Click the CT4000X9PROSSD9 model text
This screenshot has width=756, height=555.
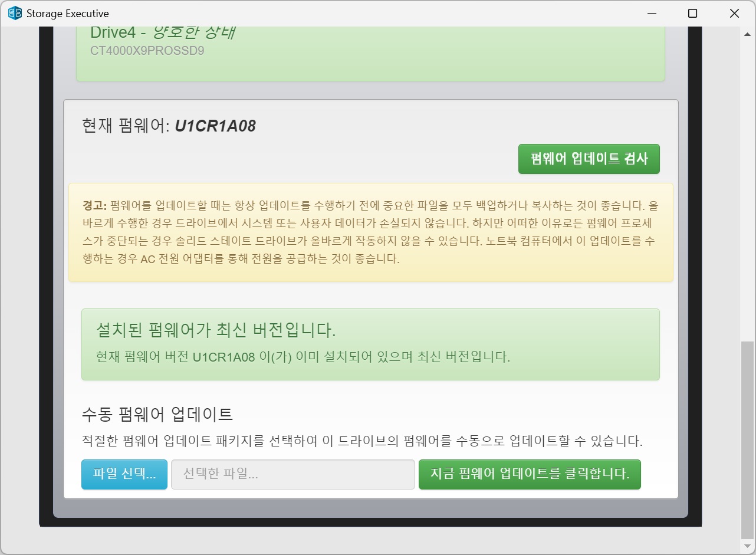147,51
